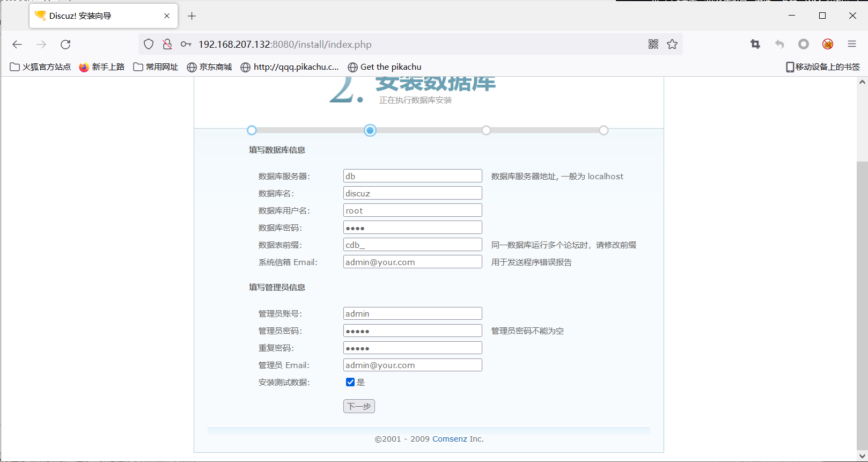The image size is (868, 462).
Task: Open the QR code icon in address bar
Action: coord(653,45)
